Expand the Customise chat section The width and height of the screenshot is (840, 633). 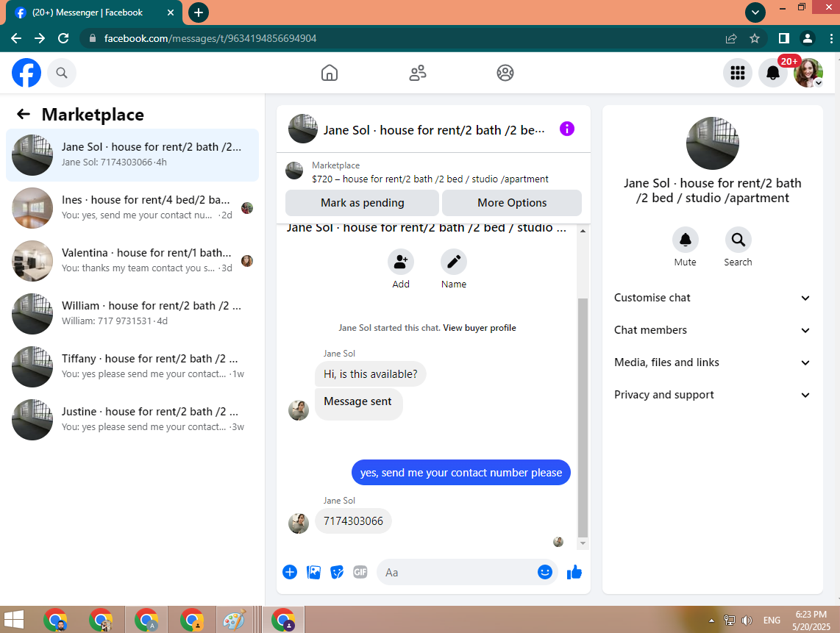click(712, 298)
